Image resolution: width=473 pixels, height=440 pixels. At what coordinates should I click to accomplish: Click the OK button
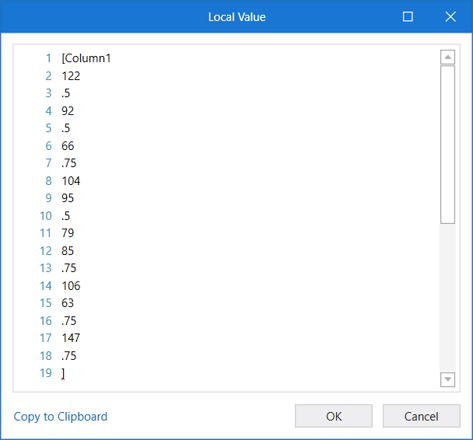(334, 416)
